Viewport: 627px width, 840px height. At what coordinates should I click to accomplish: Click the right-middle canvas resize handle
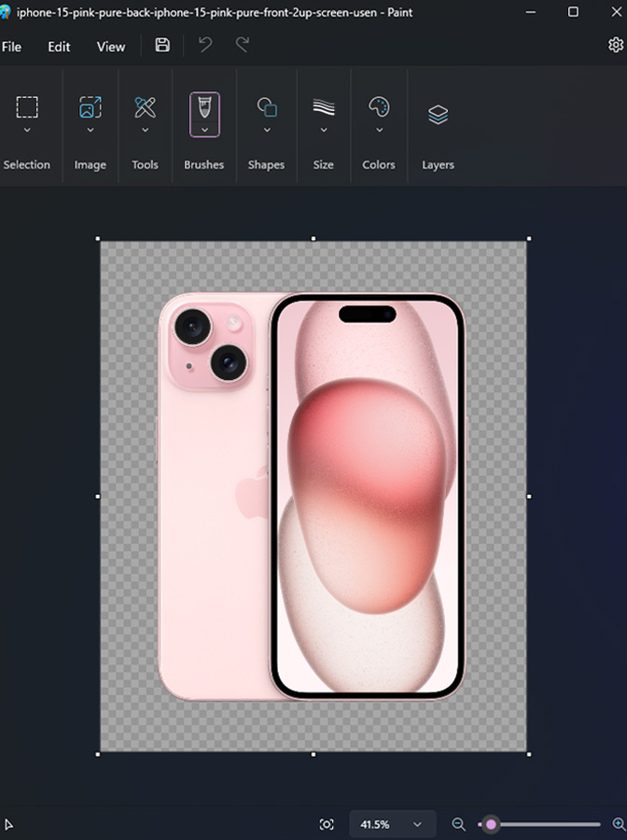click(529, 497)
